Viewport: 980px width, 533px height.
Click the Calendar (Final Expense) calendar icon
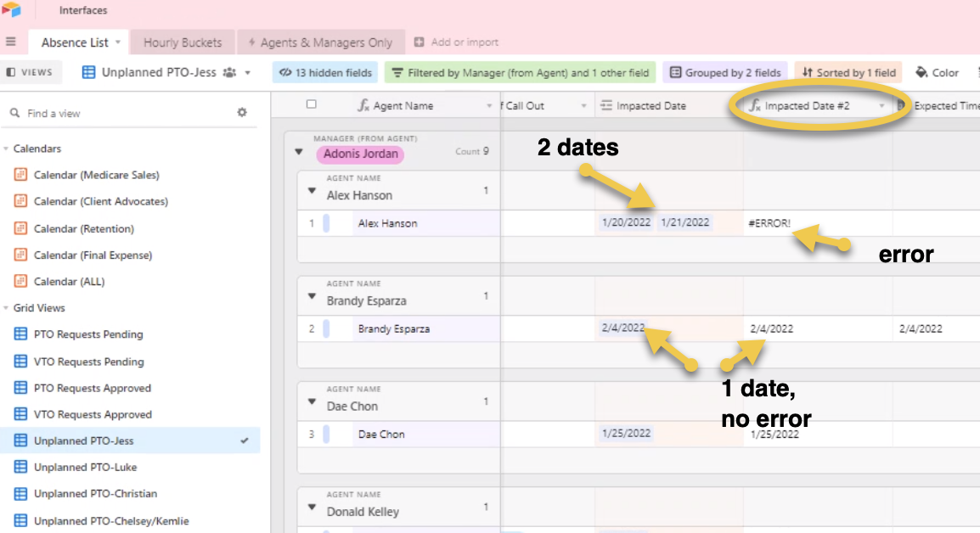(20, 255)
